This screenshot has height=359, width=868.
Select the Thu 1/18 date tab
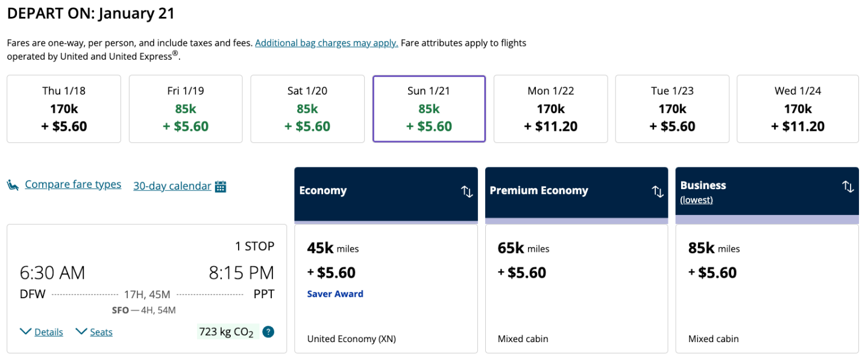[x=64, y=109]
